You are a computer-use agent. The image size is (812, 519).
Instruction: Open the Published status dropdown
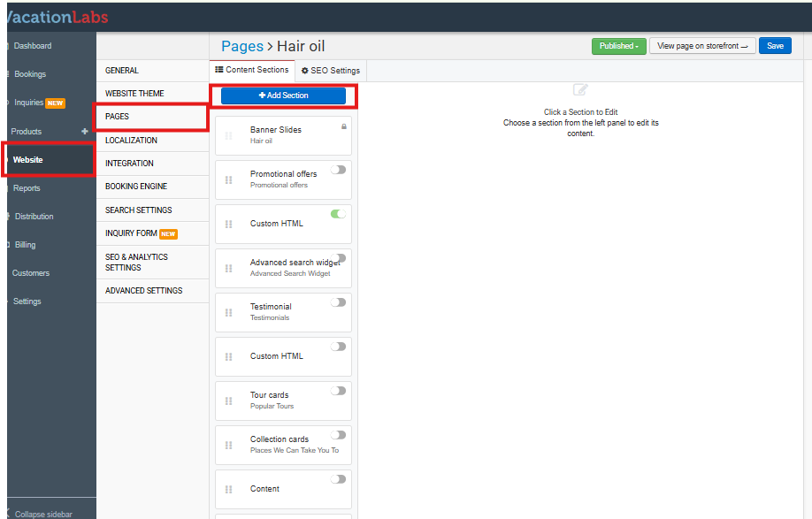(617, 46)
